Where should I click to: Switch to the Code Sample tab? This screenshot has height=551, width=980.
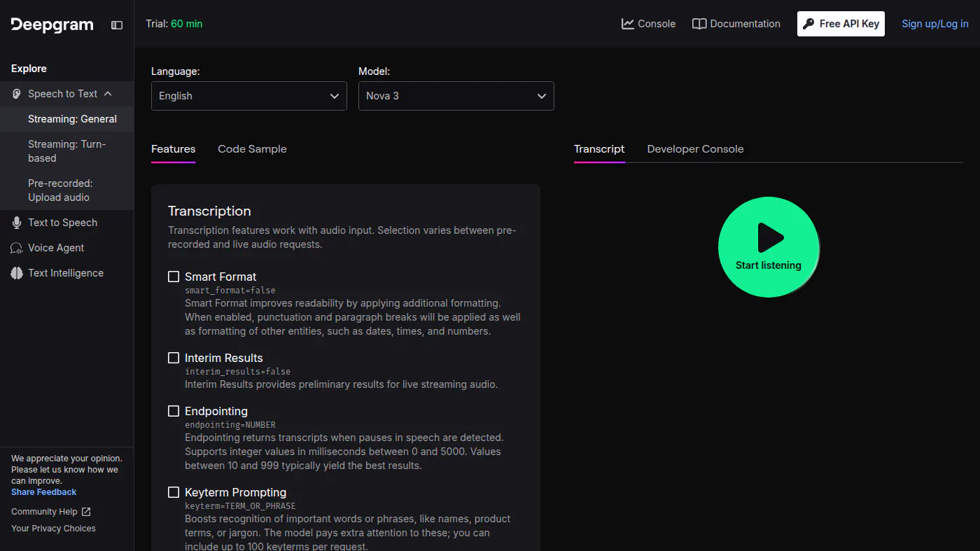[x=252, y=149]
